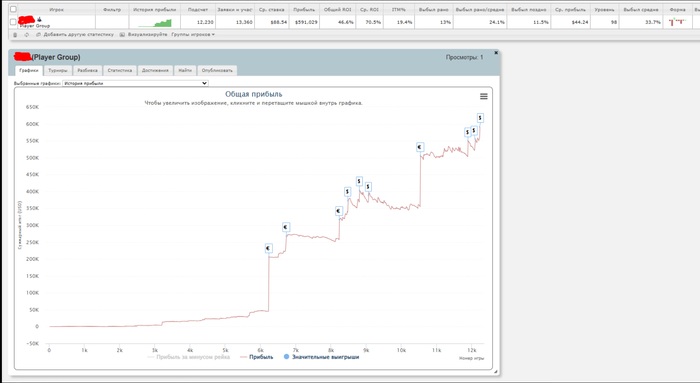Click the '13.360' entries cell
700x383 pixels.
(235, 22)
